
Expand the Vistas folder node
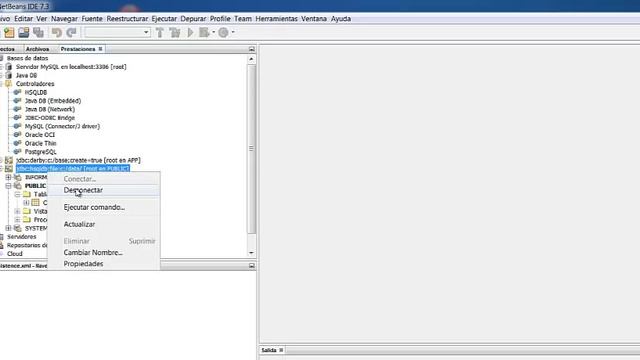click(x=17, y=211)
